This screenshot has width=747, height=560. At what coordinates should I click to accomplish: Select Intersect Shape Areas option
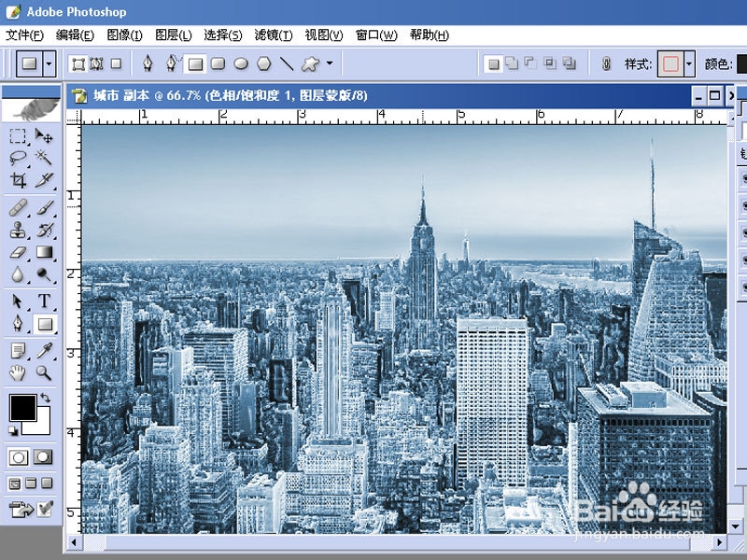tap(550, 63)
